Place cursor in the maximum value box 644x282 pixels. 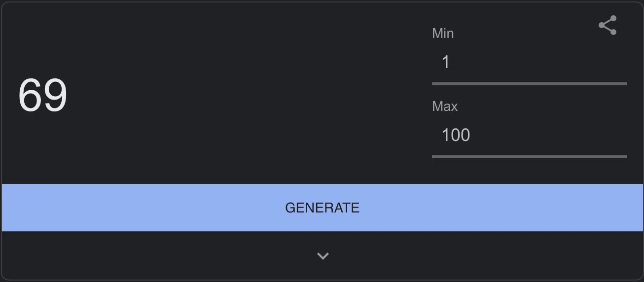pyautogui.click(x=529, y=135)
